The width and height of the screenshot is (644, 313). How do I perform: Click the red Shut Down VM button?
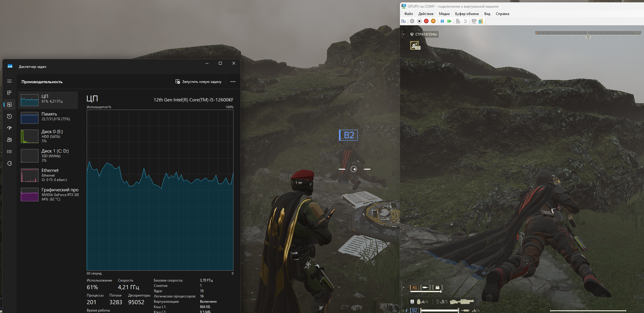[x=426, y=21]
